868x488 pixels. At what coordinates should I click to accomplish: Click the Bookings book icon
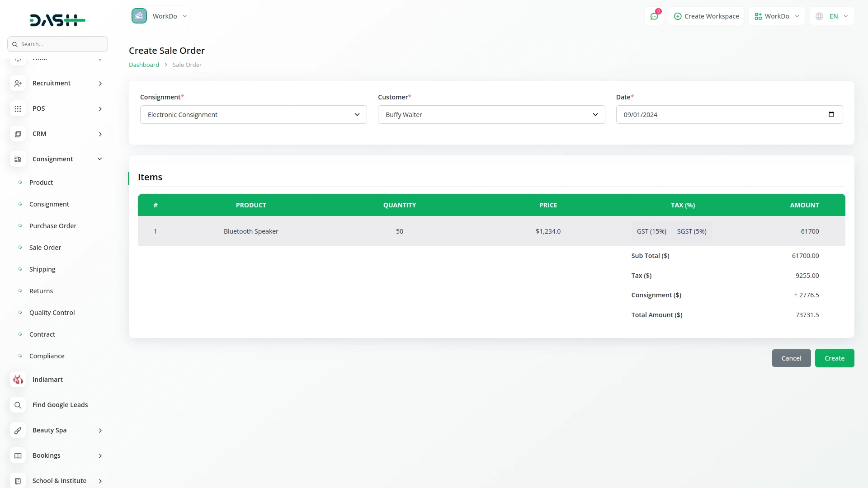pyautogui.click(x=18, y=455)
